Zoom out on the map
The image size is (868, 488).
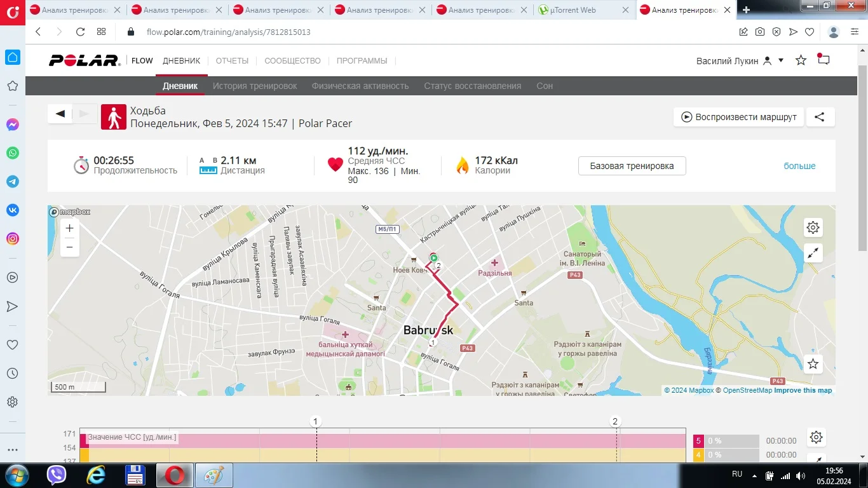point(70,247)
